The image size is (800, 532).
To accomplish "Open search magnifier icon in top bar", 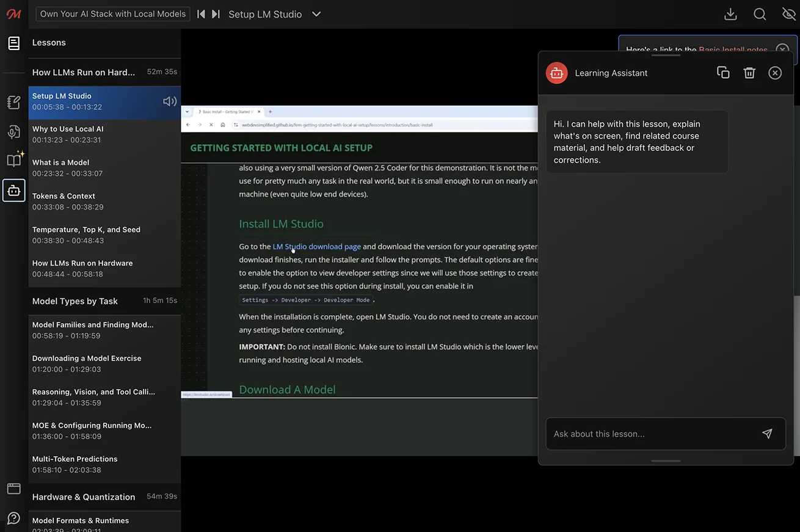I will 760,14.
